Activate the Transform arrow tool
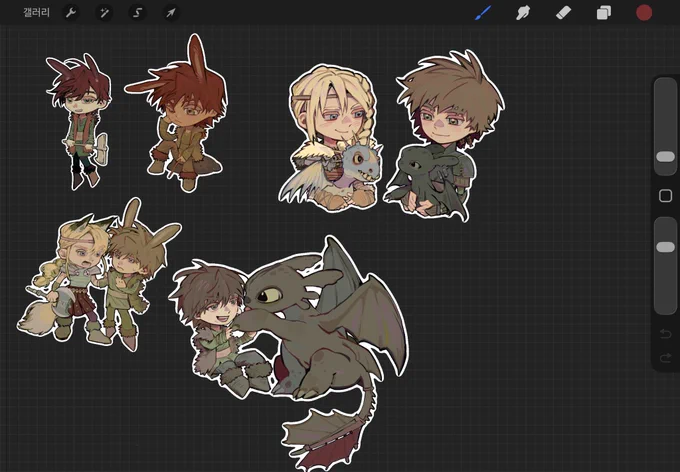Viewport: 680px width, 472px height. (171, 13)
